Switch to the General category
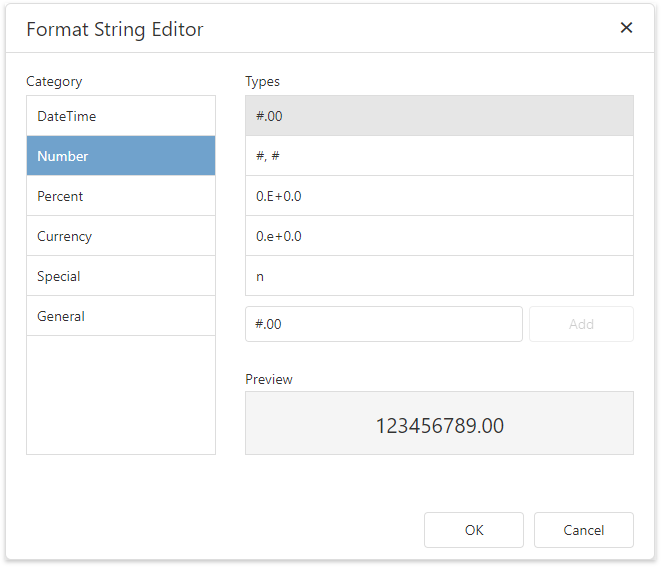Image resolution: width=661 pixels, height=567 pixels. [x=120, y=316]
